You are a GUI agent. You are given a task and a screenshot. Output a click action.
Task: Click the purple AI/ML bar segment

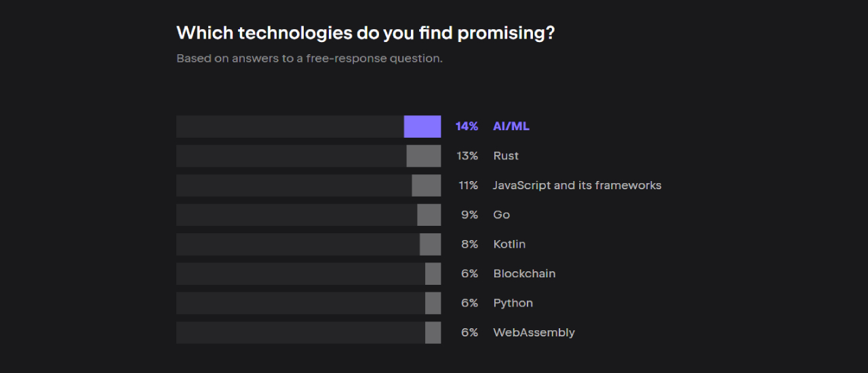point(422,127)
